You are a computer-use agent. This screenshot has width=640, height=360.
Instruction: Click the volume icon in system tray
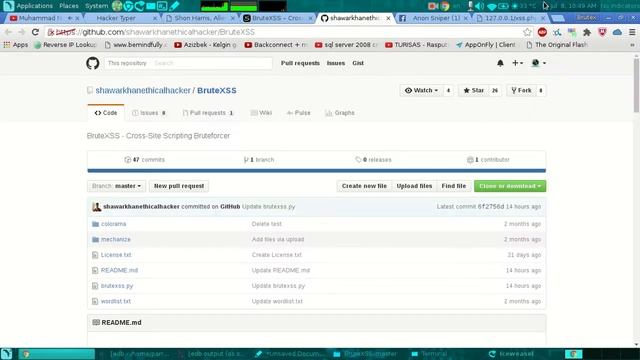480,6
